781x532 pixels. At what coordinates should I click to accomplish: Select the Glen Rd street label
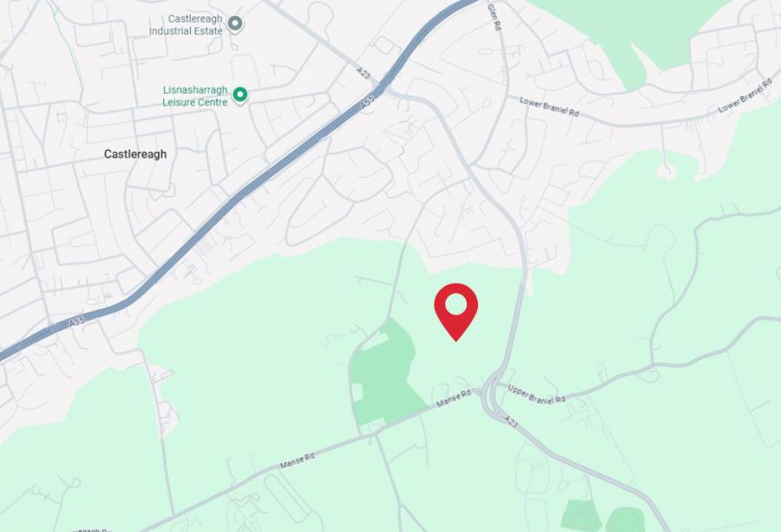[493, 17]
